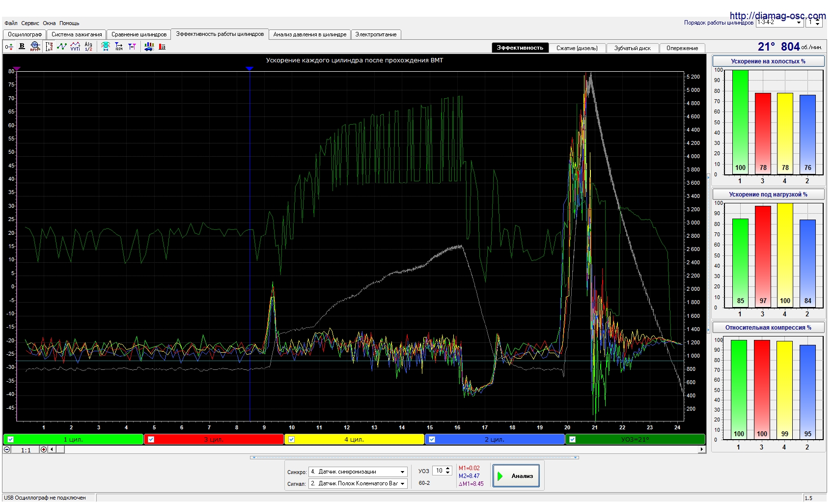Click the horizontal scrollbar left arrow
This screenshot has width=833, height=504.
52,449
